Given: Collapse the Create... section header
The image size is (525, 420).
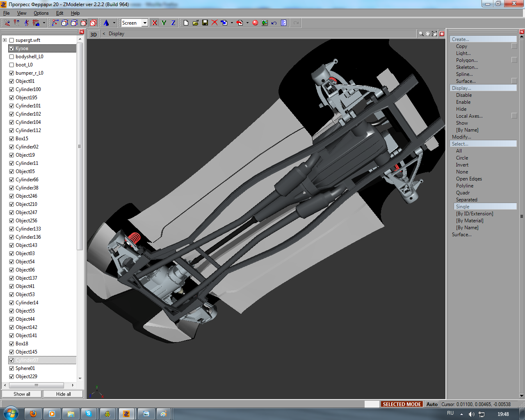Looking at the screenshot, I should click(483, 39).
